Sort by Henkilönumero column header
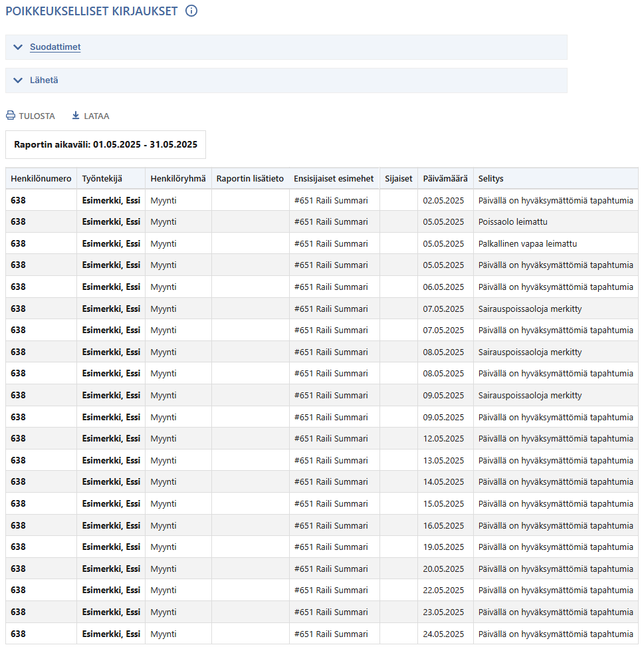 click(41, 178)
